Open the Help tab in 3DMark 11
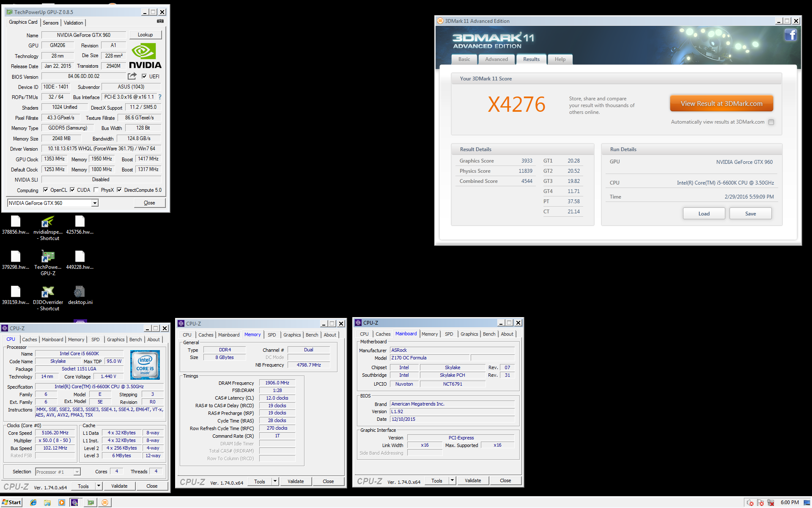Screen dimensions: 812x508 (x=560, y=59)
